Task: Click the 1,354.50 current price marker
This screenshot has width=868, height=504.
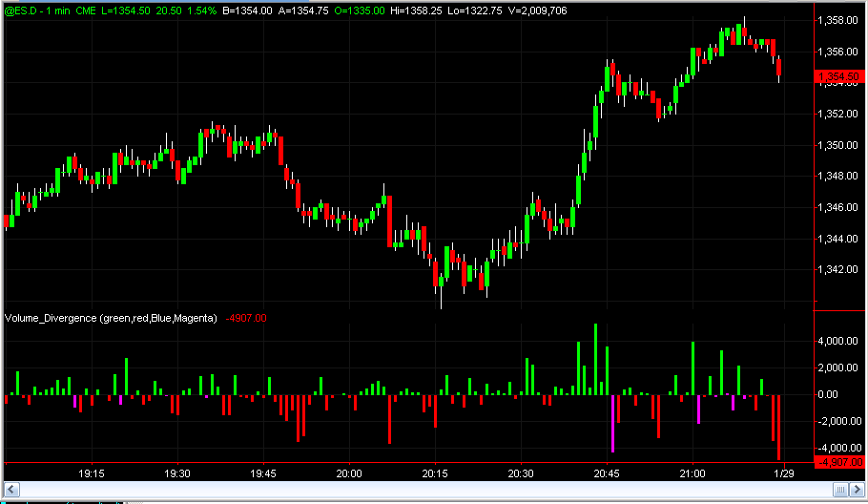Action: pos(838,76)
